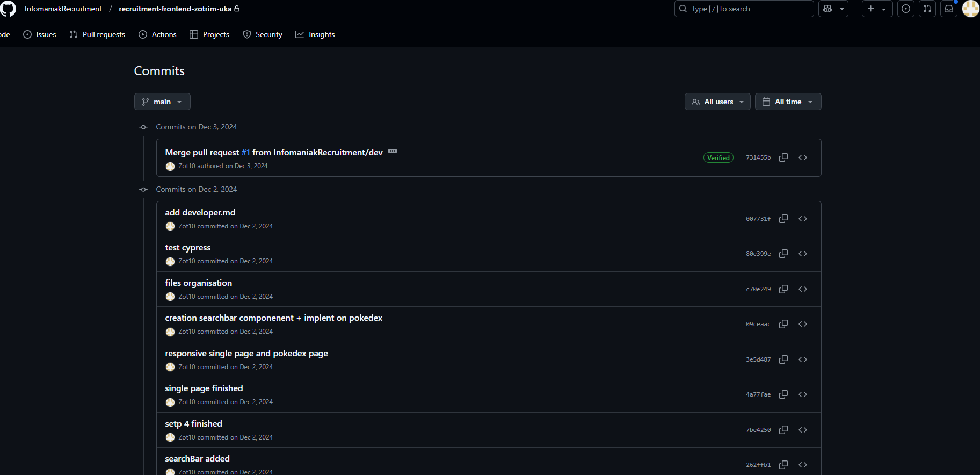Open the main branch dropdown
The image size is (980, 475).
point(162,102)
